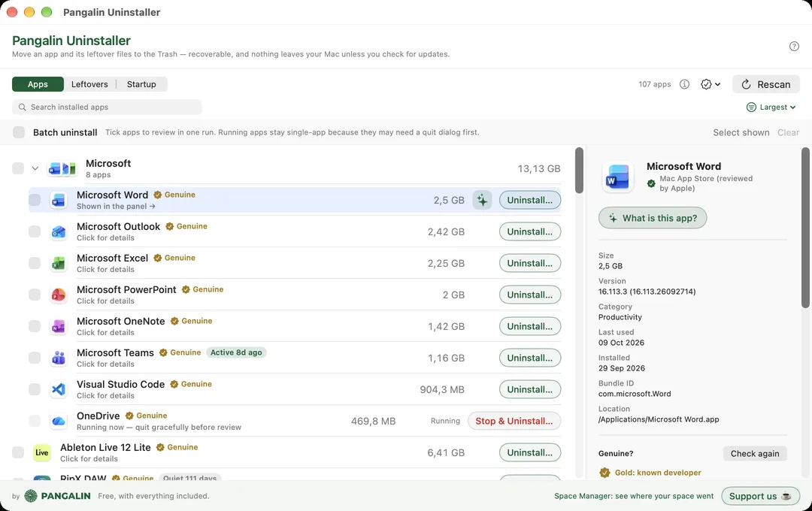This screenshot has width=812, height=511.
Task: Click the Microsoft Word app icon in list
Action: [x=59, y=200]
